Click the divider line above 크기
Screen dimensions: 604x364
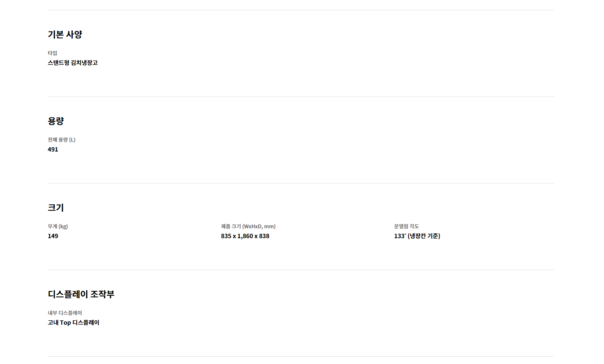click(301, 183)
